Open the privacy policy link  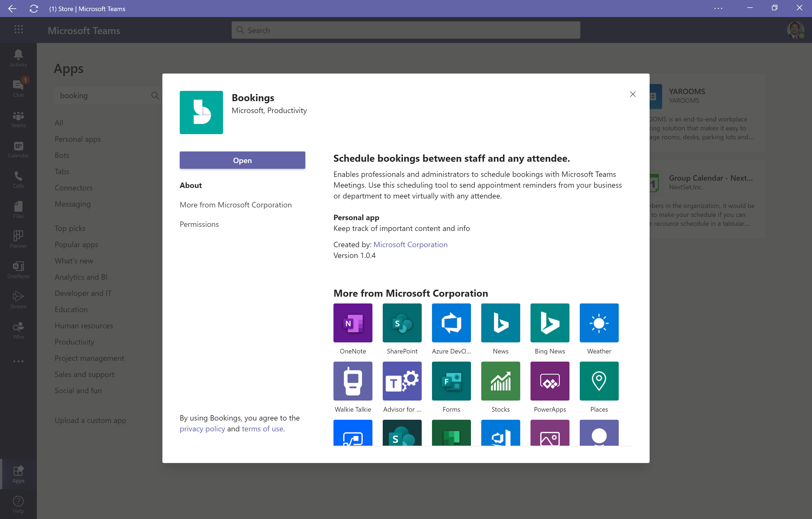[x=202, y=429]
